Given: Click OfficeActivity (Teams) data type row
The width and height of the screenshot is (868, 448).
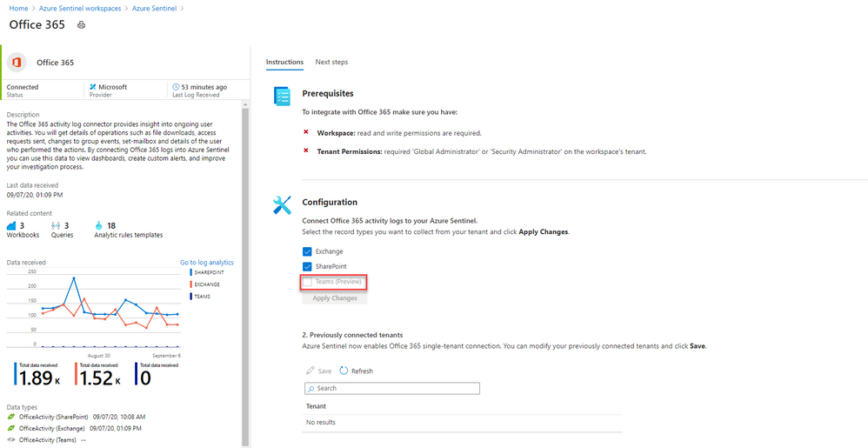Looking at the screenshot, I should pyautogui.click(x=47, y=440).
